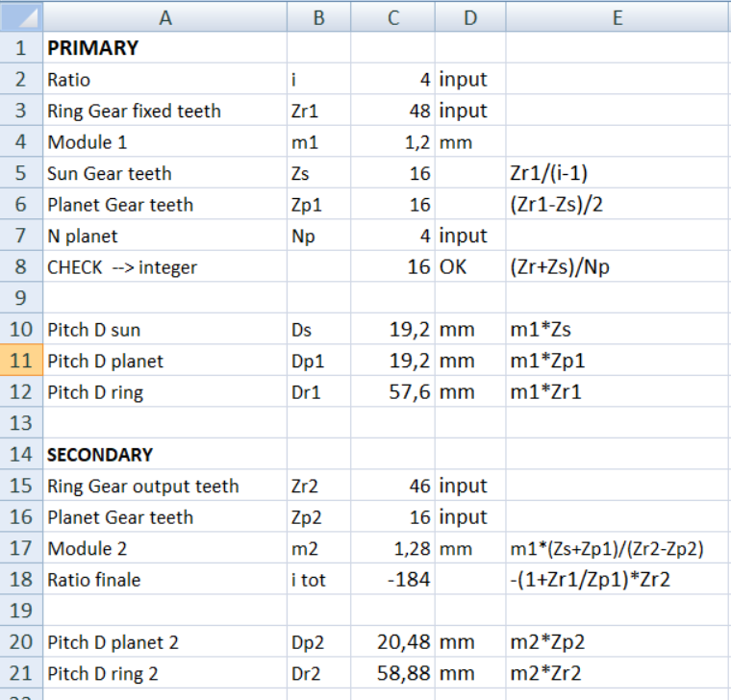
Task: Click the Ratio finale value -184
Action: click(392, 580)
